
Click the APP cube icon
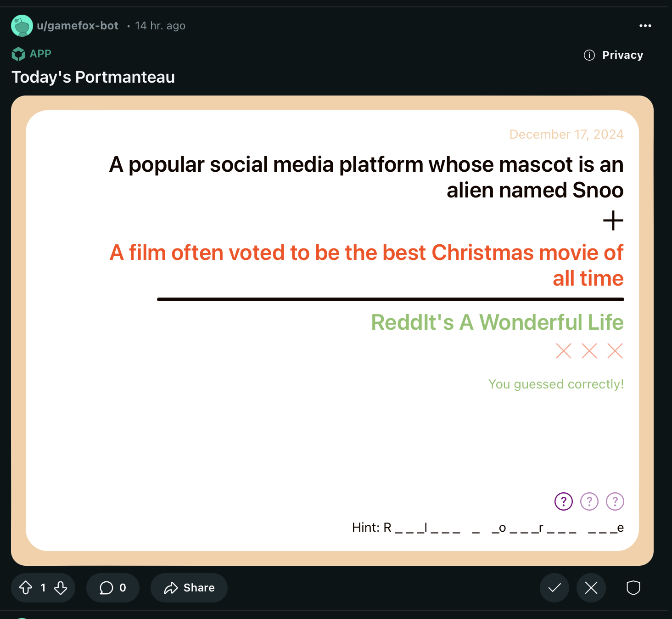pos(18,54)
